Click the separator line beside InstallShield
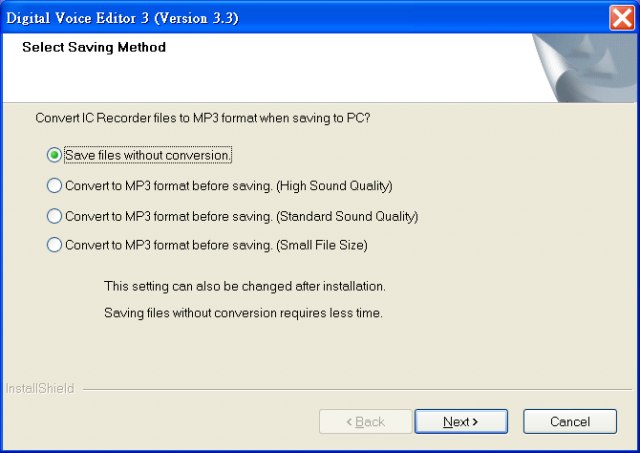 (x=358, y=389)
